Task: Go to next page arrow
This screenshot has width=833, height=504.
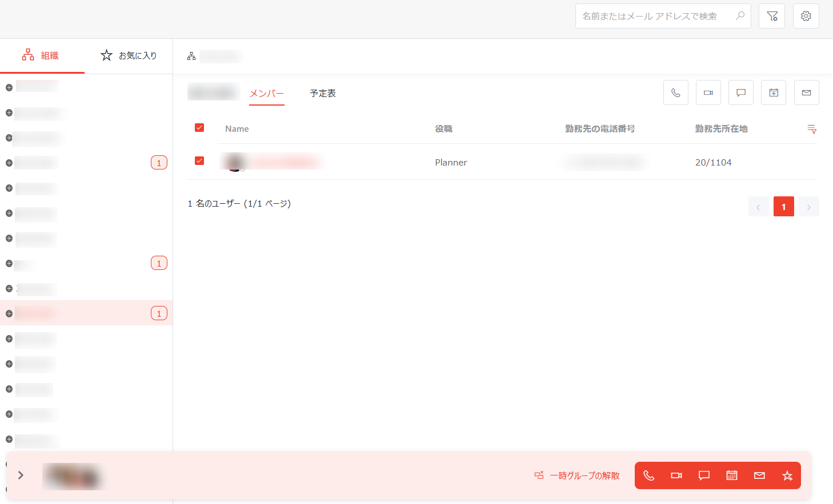Action: point(809,207)
